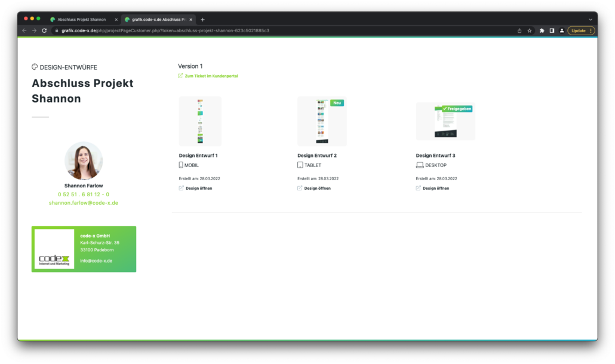Open Design Entwurf 3 via Design öffnen
615x364 pixels.
(436, 188)
